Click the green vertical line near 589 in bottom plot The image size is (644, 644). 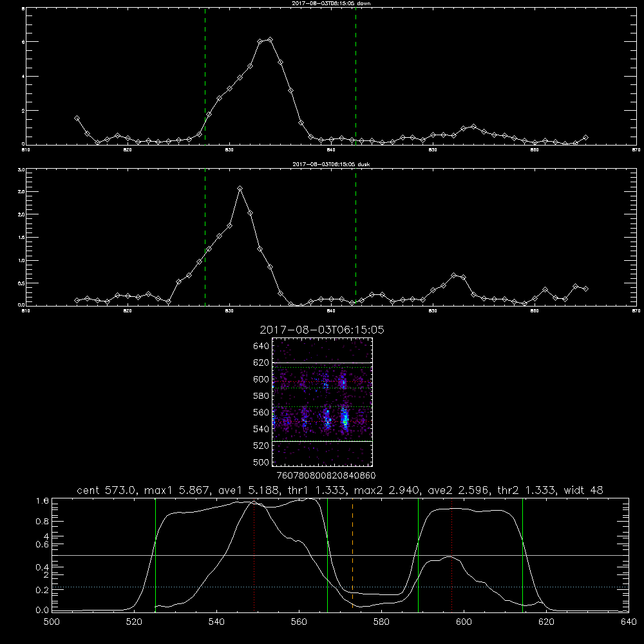(x=418, y=554)
